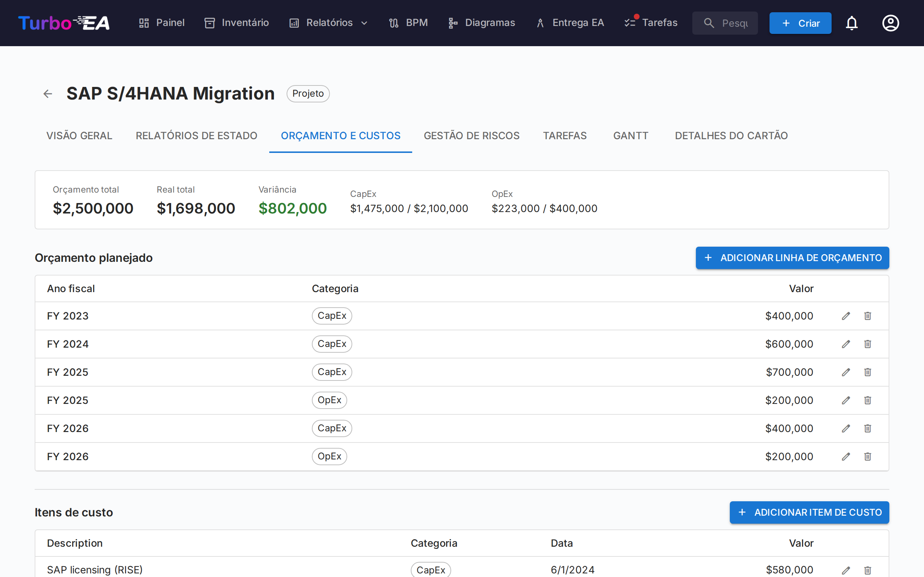Open the user account menu
924x577 pixels.
click(x=890, y=23)
